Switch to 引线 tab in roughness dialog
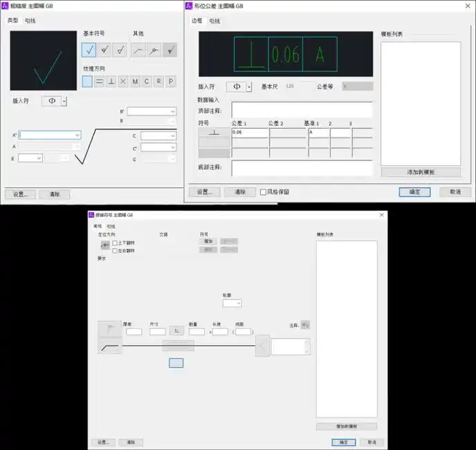476x450 pixels. click(30, 21)
